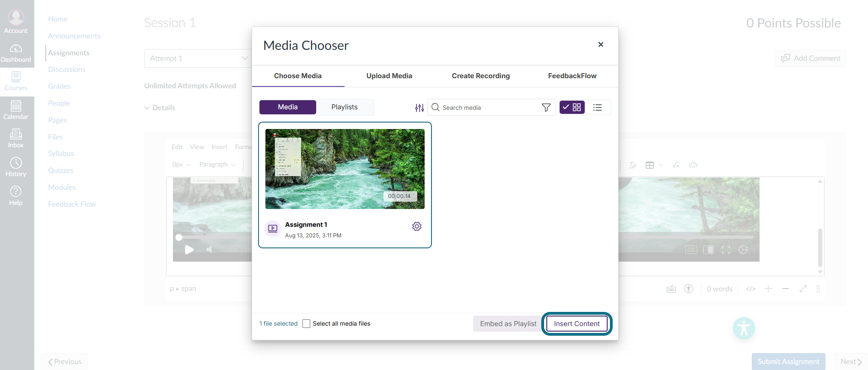Open Grades course link
The width and height of the screenshot is (868, 370).
pos(59,86)
